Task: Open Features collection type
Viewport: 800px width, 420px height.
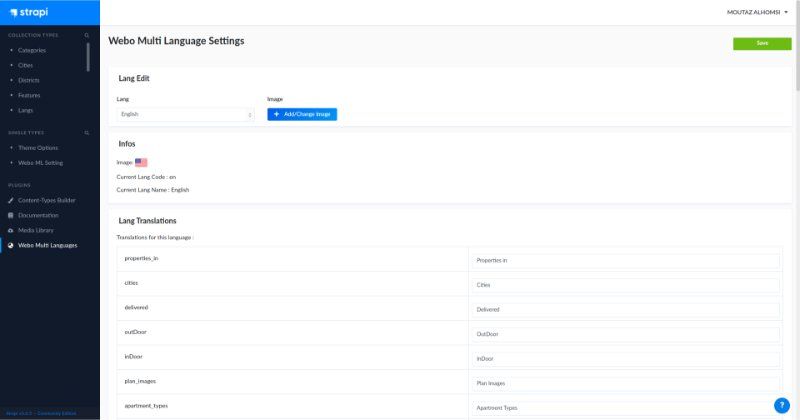Action: [29, 95]
